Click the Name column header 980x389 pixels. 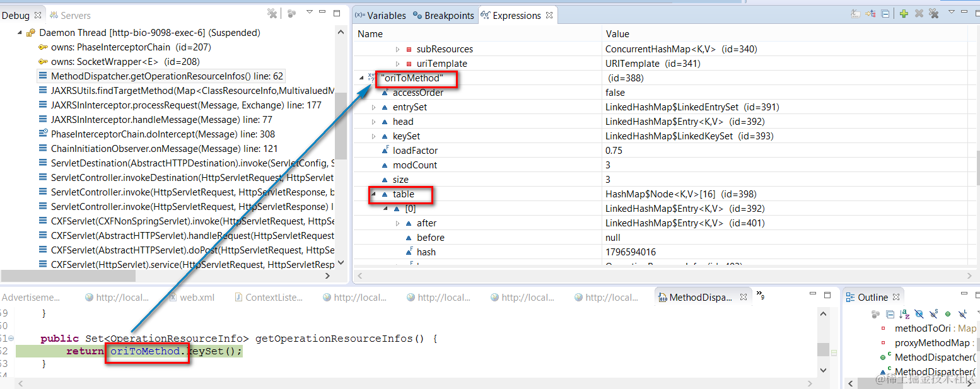click(477, 33)
